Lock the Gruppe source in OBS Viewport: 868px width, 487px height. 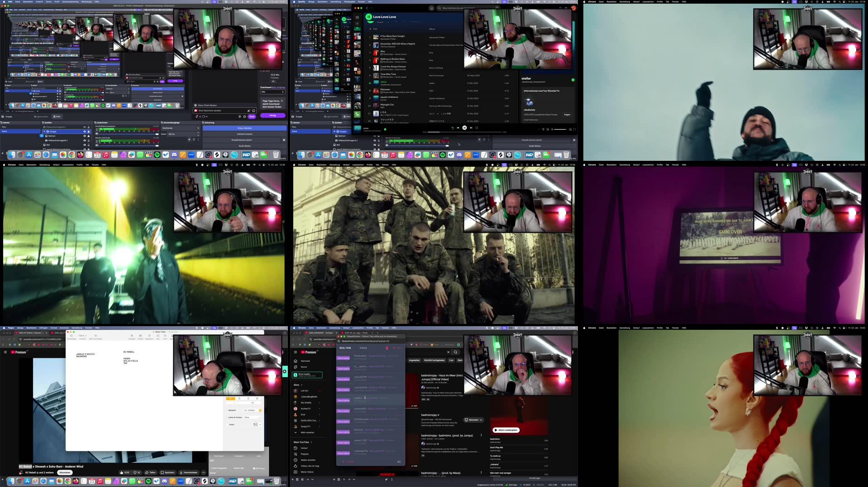point(88,131)
